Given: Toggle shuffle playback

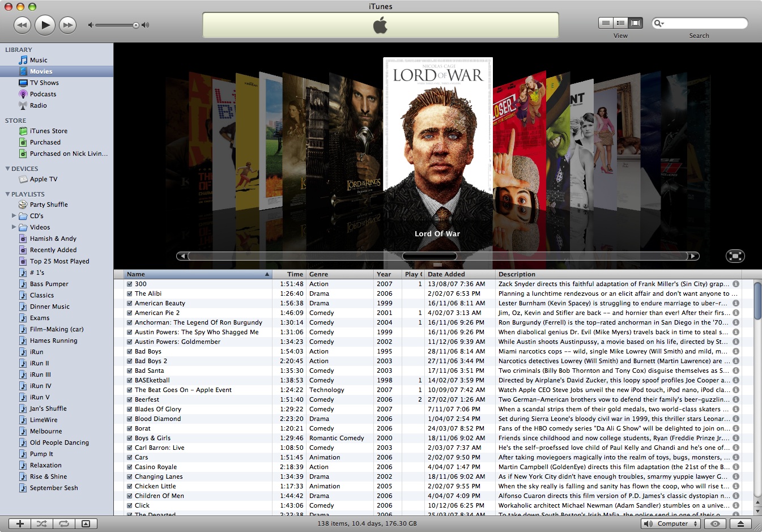Looking at the screenshot, I should (42, 524).
